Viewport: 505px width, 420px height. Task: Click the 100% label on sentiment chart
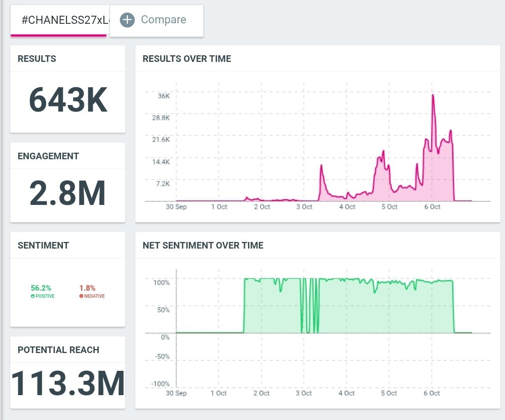[161, 283]
